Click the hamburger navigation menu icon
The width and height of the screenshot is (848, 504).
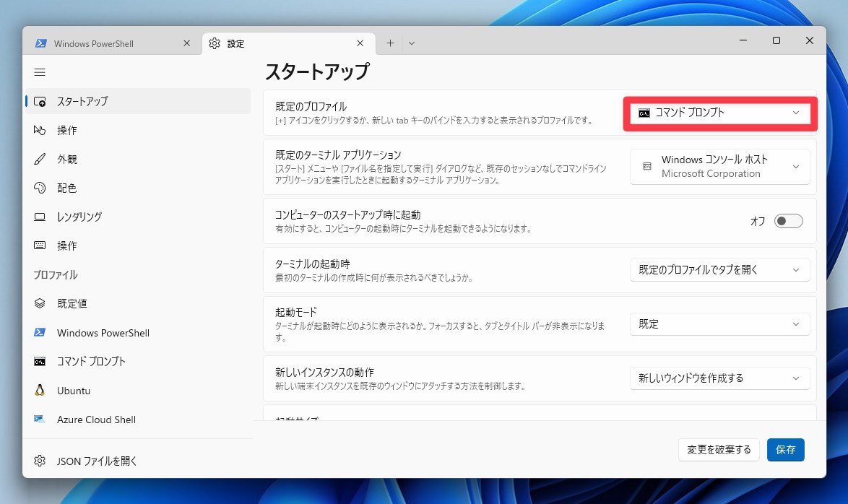(40, 72)
